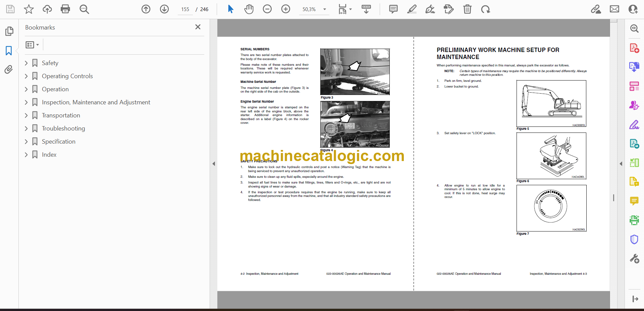644x311 pixels.
Task: Jump to the Operating Controls bookmark
Action: click(67, 76)
